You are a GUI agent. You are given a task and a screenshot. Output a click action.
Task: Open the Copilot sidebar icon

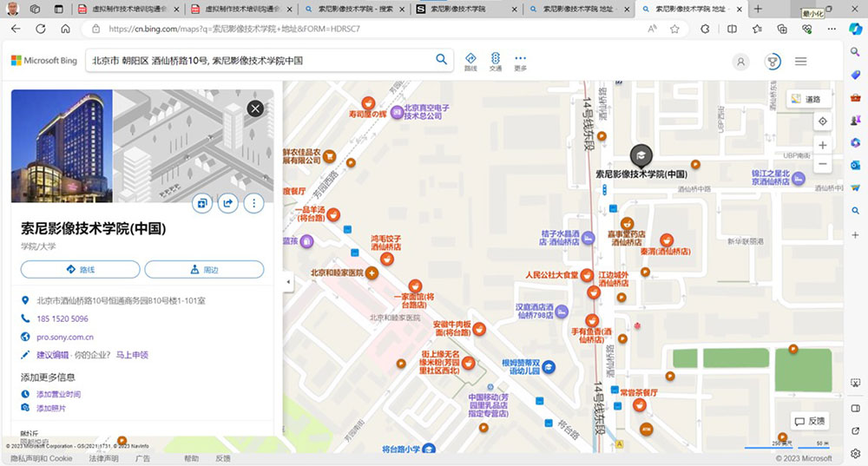(x=855, y=29)
